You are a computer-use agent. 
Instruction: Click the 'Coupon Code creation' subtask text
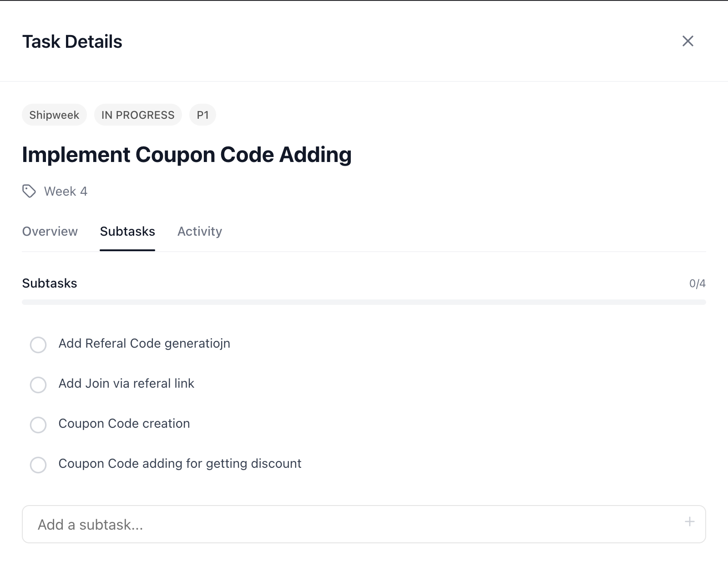[x=124, y=424]
